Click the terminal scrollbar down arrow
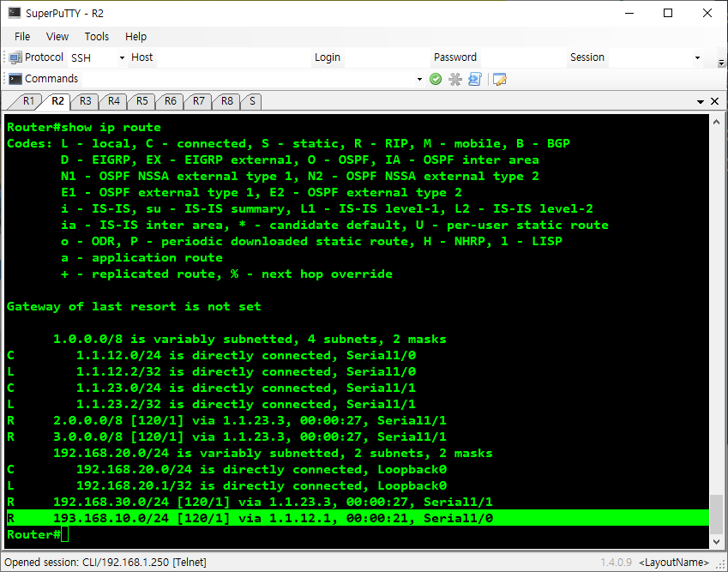The height and width of the screenshot is (572, 728). (x=716, y=541)
